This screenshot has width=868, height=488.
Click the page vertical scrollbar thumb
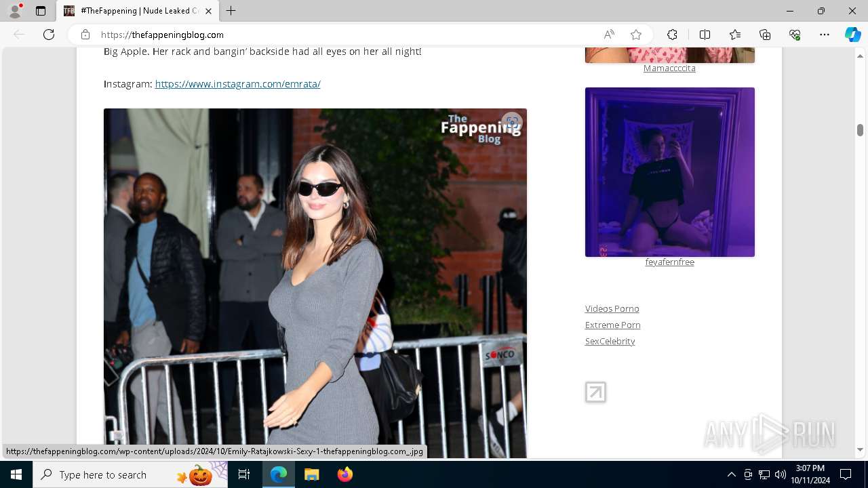coord(860,130)
